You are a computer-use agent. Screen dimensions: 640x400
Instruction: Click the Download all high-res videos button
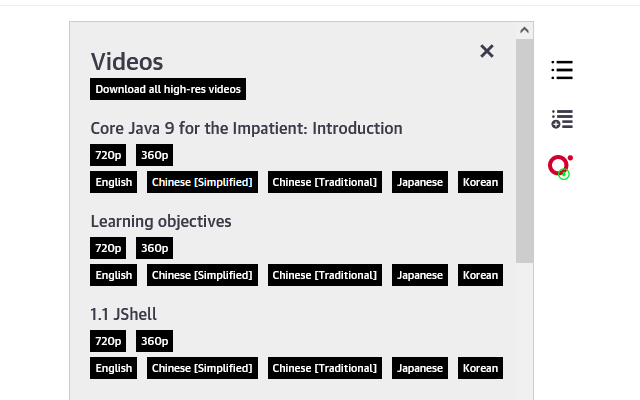(168, 89)
